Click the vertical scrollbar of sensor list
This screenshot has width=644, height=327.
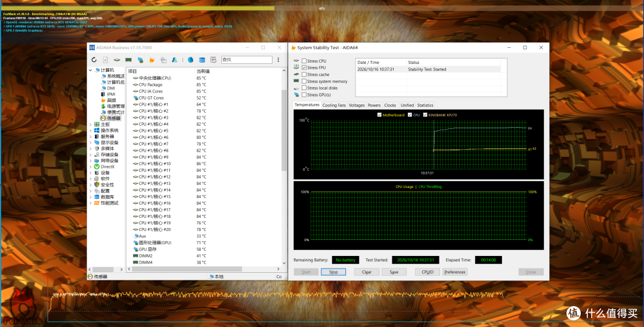click(284, 129)
